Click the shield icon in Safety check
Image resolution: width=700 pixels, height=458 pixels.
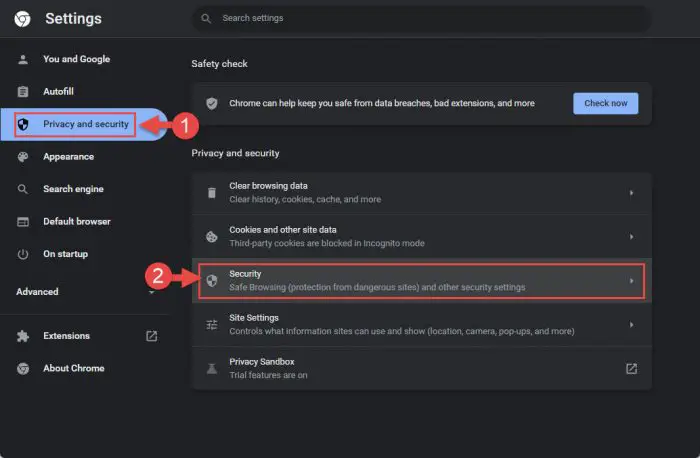[212, 103]
